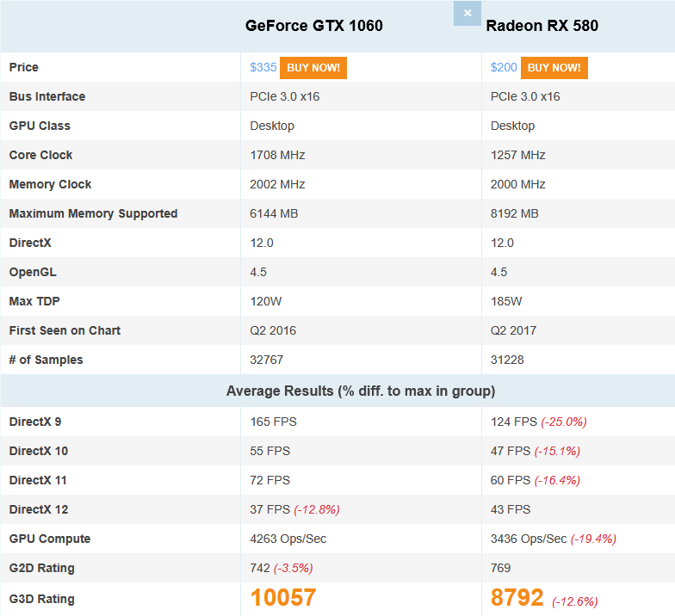Select the 1708 MHz core clock value
The height and width of the screenshot is (616, 675).
[x=277, y=155]
